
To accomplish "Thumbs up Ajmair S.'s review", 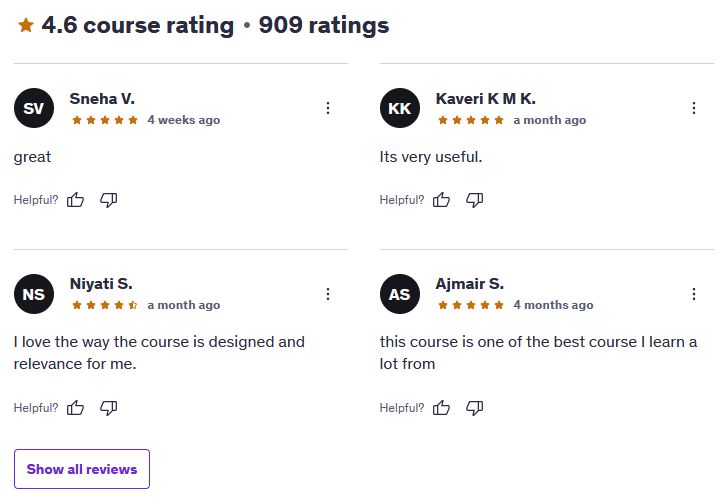I will pos(441,408).
